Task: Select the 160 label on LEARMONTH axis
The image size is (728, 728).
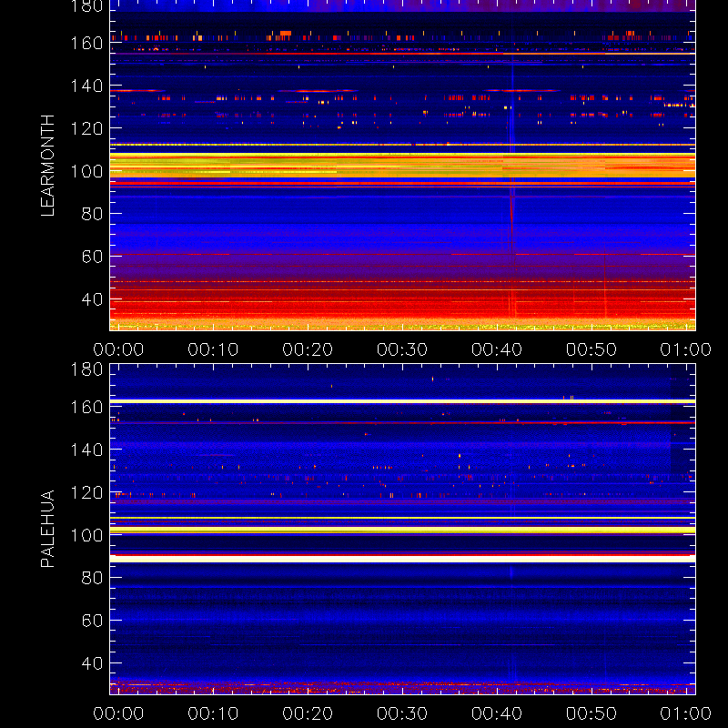Action: (x=86, y=43)
